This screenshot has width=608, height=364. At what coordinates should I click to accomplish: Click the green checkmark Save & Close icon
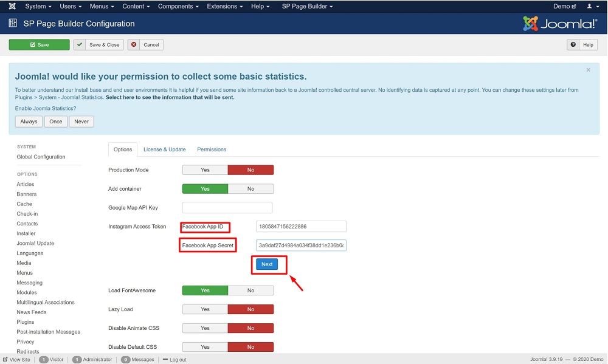click(80, 44)
